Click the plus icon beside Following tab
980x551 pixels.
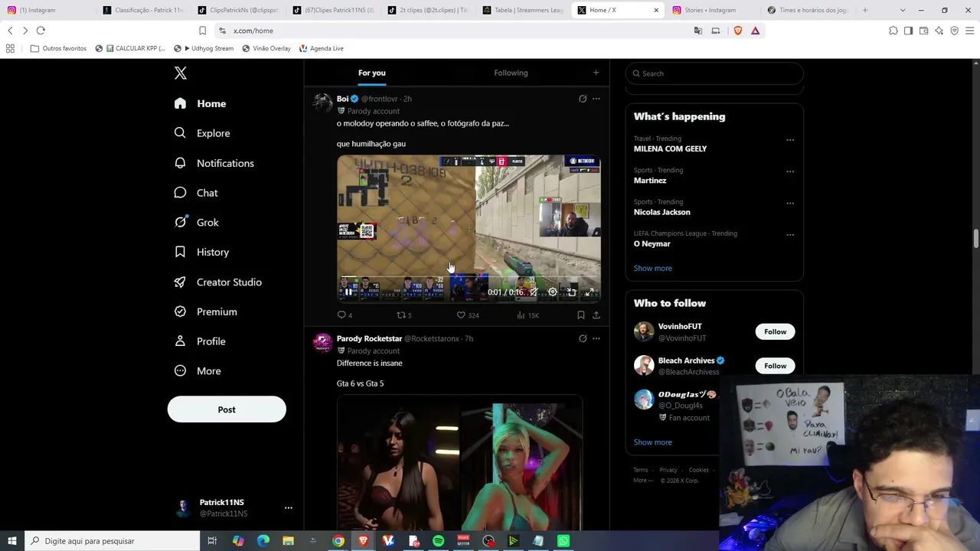tap(596, 73)
